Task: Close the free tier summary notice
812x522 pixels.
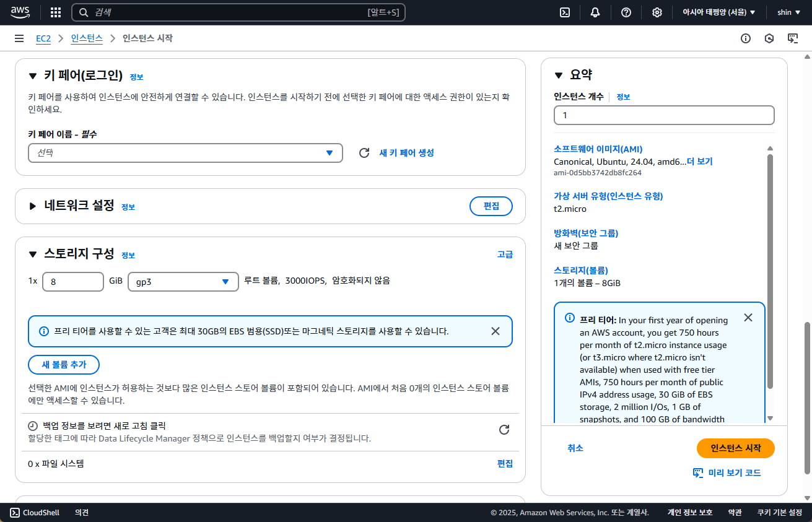Action: (x=748, y=318)
